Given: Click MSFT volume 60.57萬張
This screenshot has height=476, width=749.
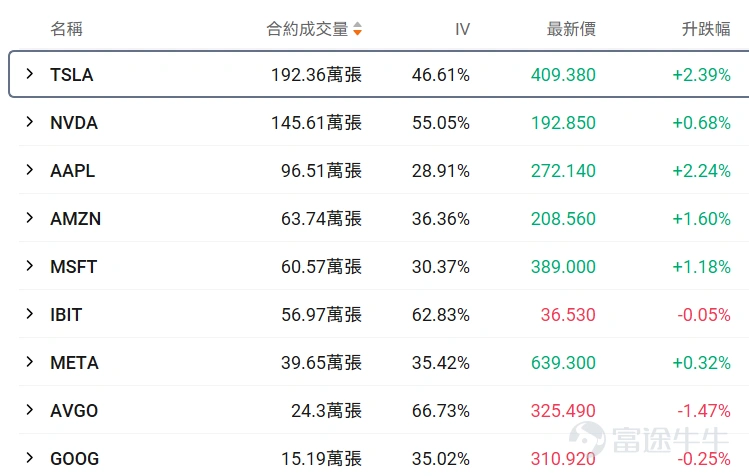Looking at the screenshot, I should point(321,267).
